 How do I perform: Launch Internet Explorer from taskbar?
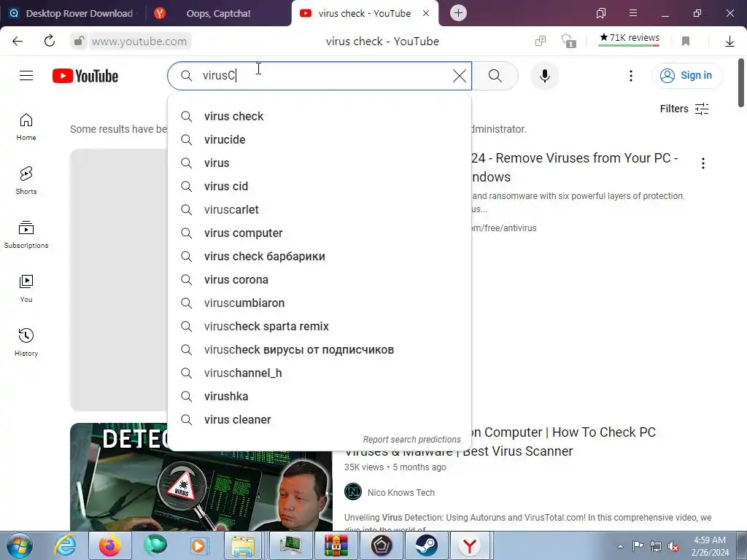point(64,545)
